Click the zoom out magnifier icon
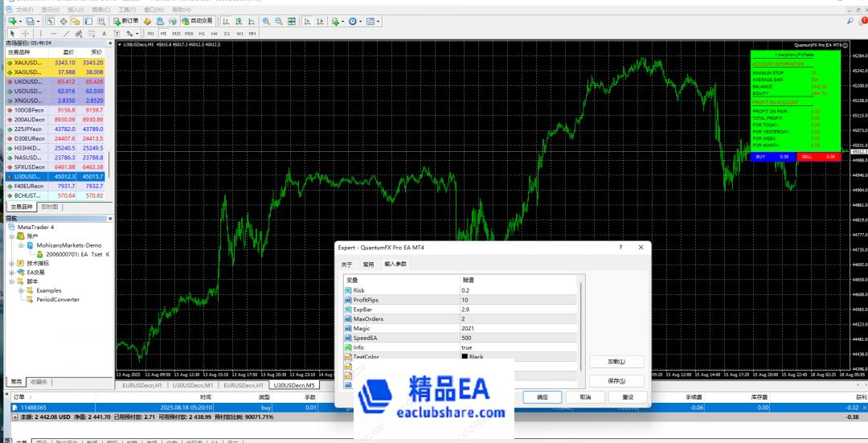 [x=277, y=20]
